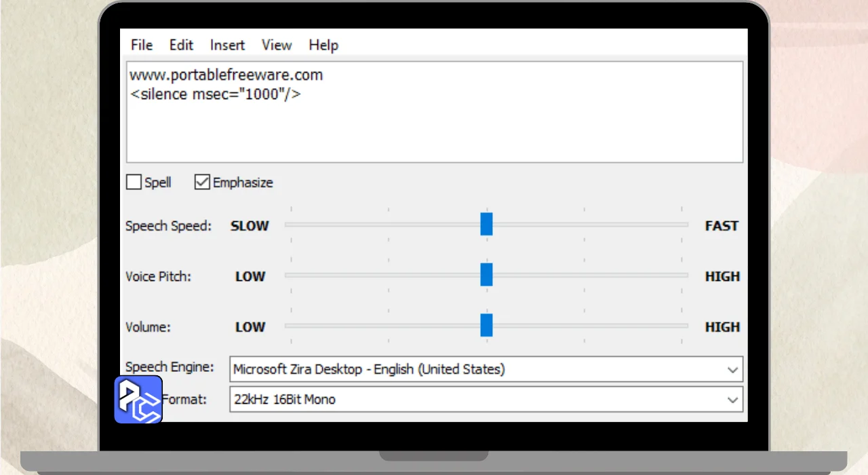Click the LOW label of Volume
The image size is (868, 475).
pos(250,327)
